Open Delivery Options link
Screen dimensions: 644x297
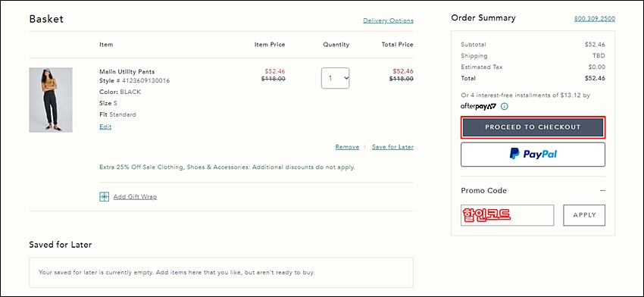coord(388,20)
